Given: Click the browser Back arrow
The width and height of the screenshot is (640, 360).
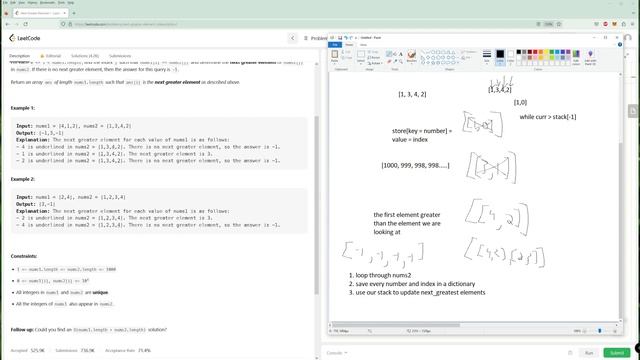Looking at the screenshot, I should click(7, 24).
